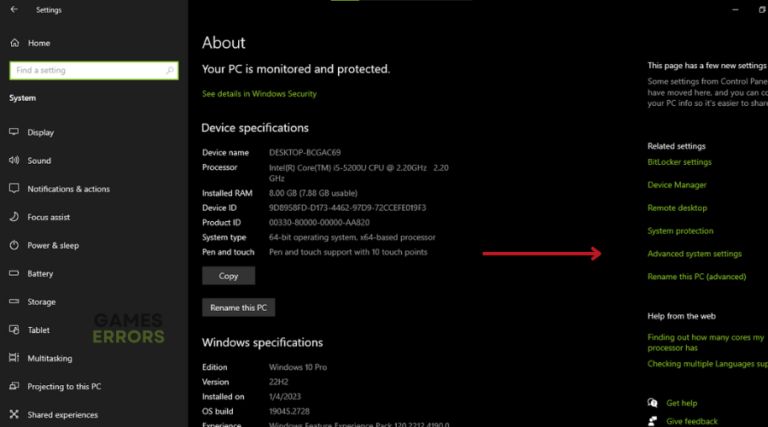Click the search magnifier icon
Viewport: 768px width, 427px height.
point(171,70)
